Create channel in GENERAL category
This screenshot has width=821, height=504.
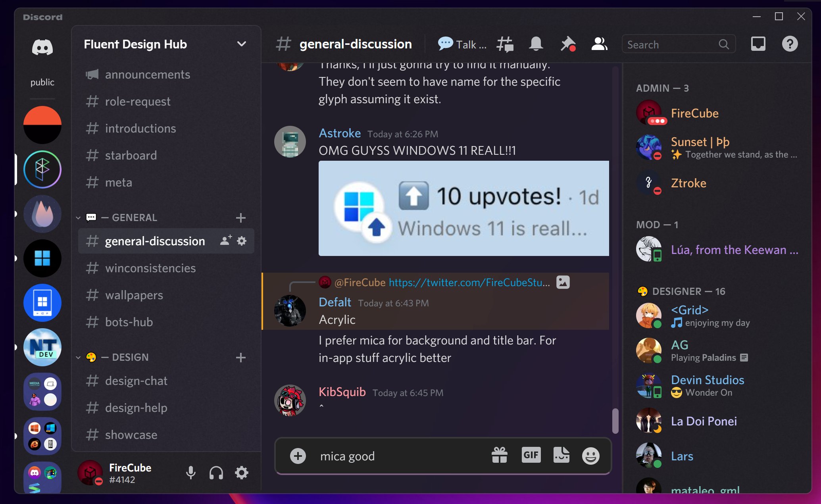pyautogui.click(x=240, y=218)
